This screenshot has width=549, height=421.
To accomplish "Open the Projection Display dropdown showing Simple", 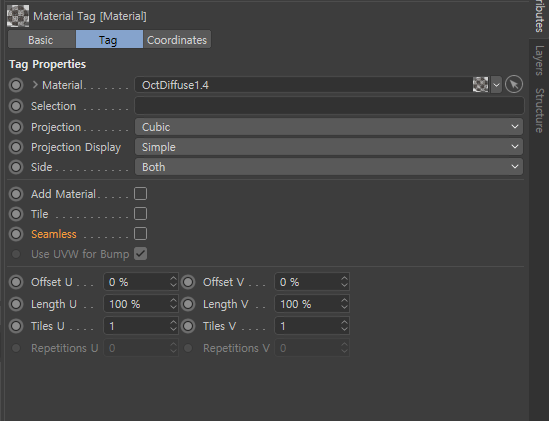I will point(329,147).
